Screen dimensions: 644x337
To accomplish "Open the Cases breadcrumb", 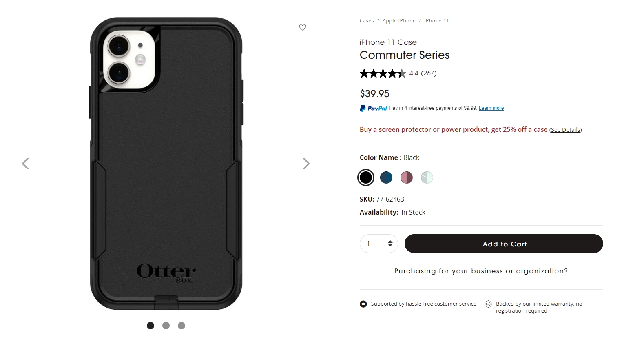I will click(x=367, y=21).
